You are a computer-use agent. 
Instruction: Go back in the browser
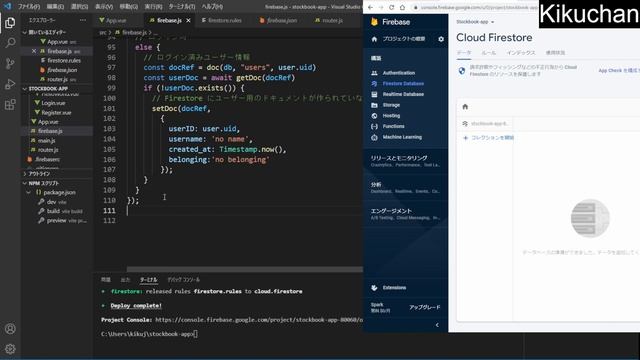tap(370, 7)
